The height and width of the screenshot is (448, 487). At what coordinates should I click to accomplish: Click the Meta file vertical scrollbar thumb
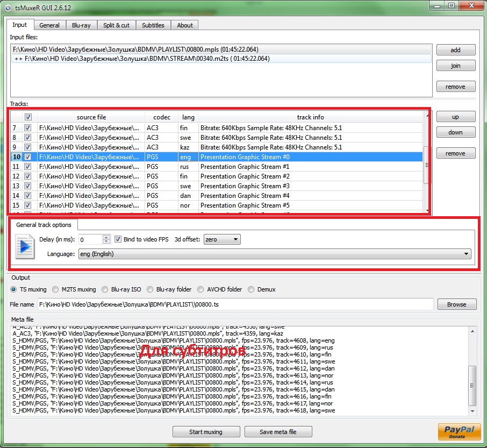click(x=472, y=386)
